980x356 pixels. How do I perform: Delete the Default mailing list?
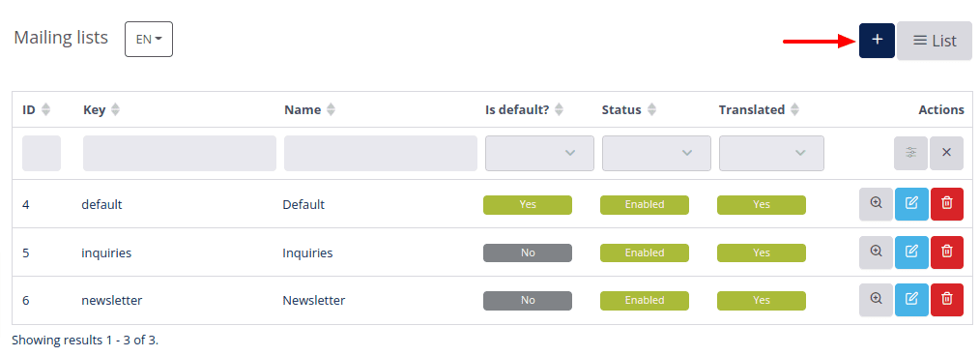point(947,204)
